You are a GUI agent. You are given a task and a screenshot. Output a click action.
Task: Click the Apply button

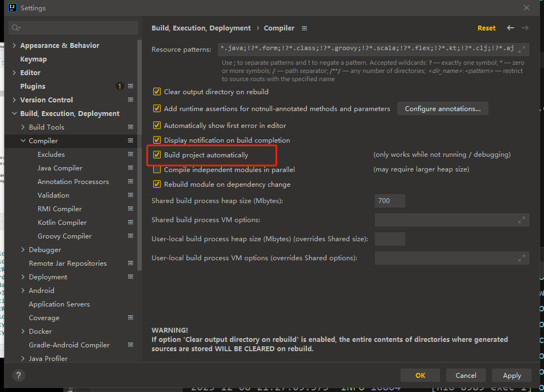pyautogui.click(x=512, y=375)
